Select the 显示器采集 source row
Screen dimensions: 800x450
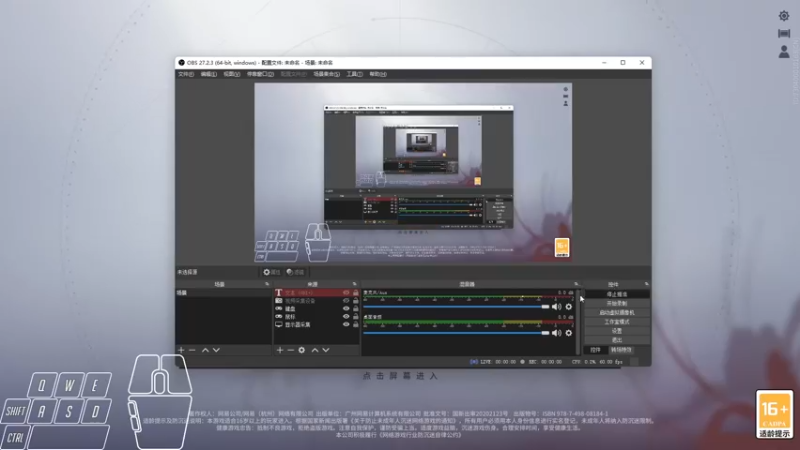point(316,324)
